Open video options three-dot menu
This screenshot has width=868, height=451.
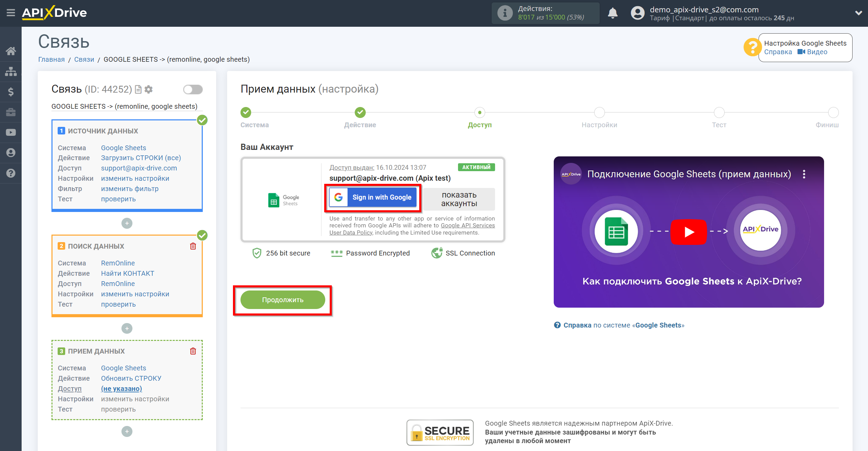click(804, 174)
